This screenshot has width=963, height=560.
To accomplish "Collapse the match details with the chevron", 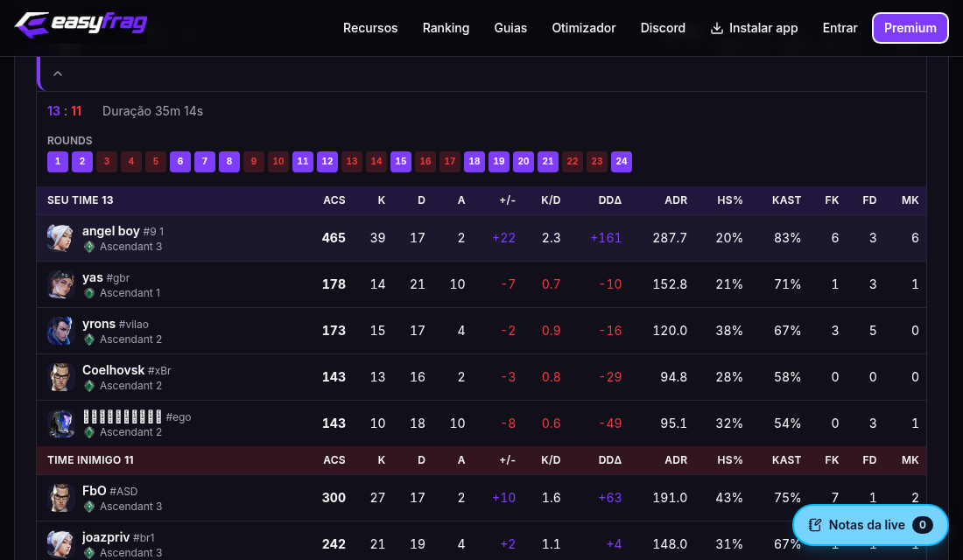I will click(x=58, y=73).
